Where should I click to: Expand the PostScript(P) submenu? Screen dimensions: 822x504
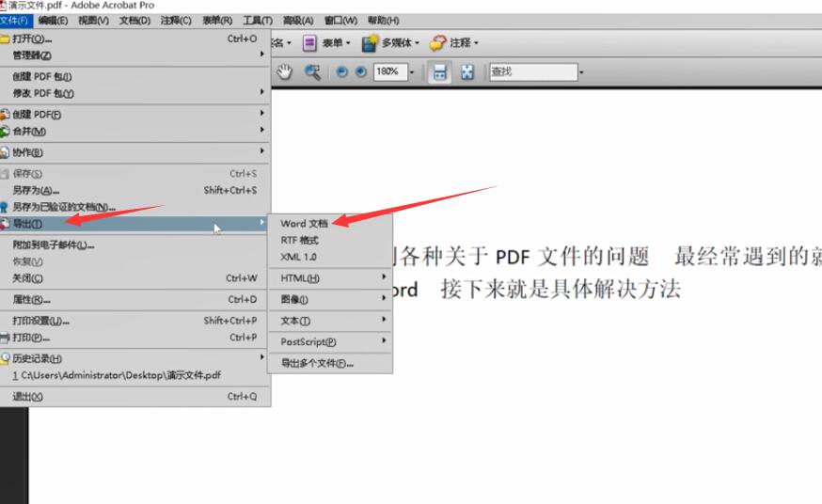[330, 341]
